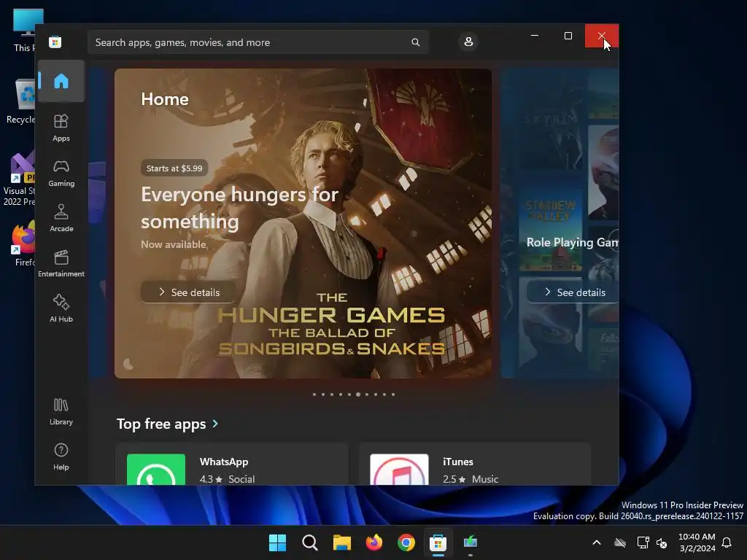
Task: Open the clock showing 10:40 AM
Action: click(x=697, y=542)
